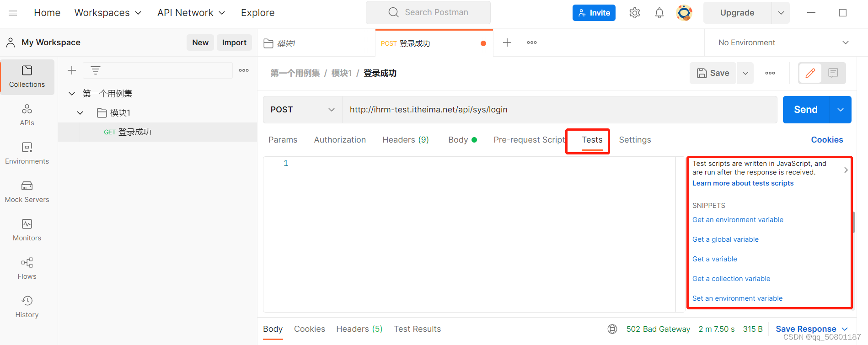This screenshot has height=345, width=868.
Task: Click the Upgrade button
Action: pos(737,13)
